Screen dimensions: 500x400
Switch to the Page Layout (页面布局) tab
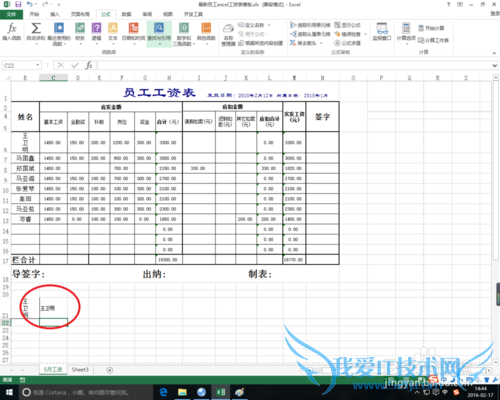coord(80,14)
